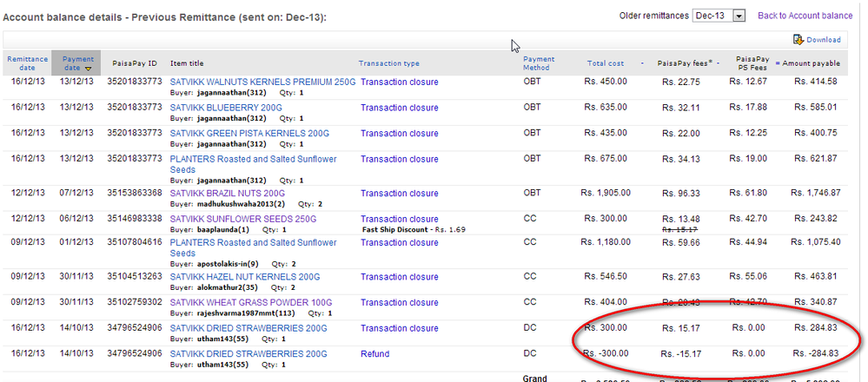Click PaisaPay PS Fees value Rs. 55.06
This screenshot has width=868, height=382.
click(748, 277)
